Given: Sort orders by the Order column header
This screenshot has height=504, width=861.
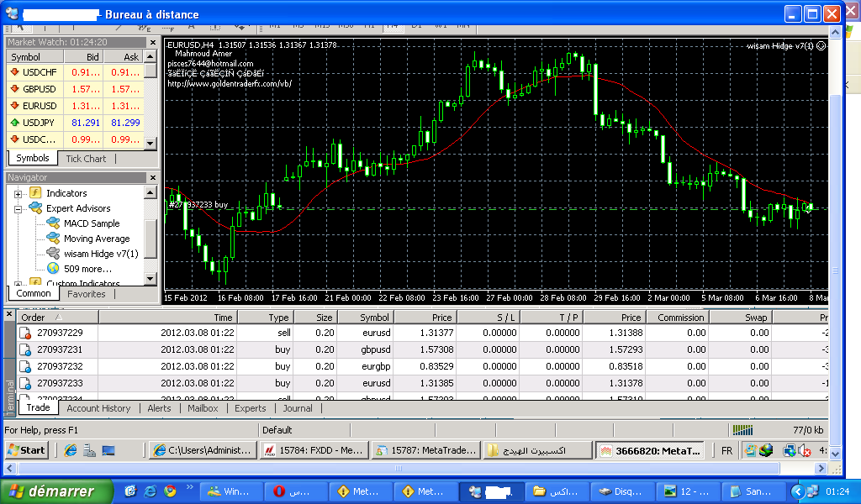Looking at the screenshot, I should pyautogui.click(x=57, y=317).
